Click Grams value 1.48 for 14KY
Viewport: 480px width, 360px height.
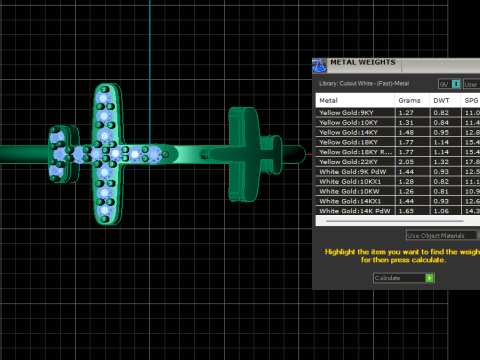pos(406,132)
